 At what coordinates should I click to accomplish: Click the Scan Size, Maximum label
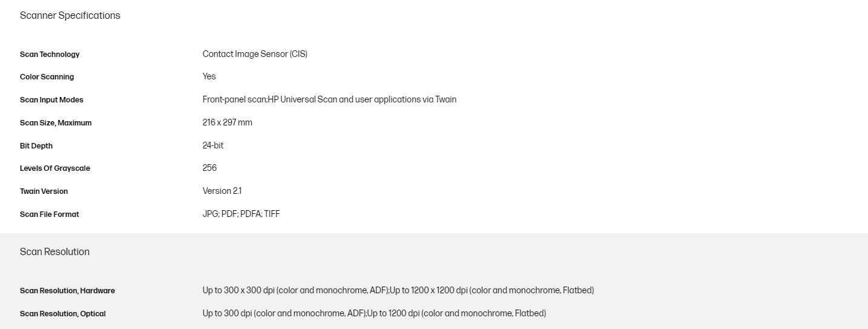point(56,123)
